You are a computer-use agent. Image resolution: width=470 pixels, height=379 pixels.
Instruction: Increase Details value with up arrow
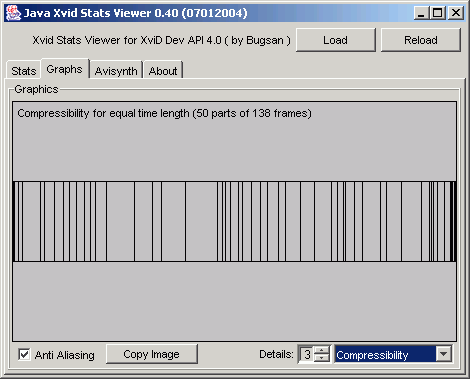pyautogui.click(x=322, y=350)
